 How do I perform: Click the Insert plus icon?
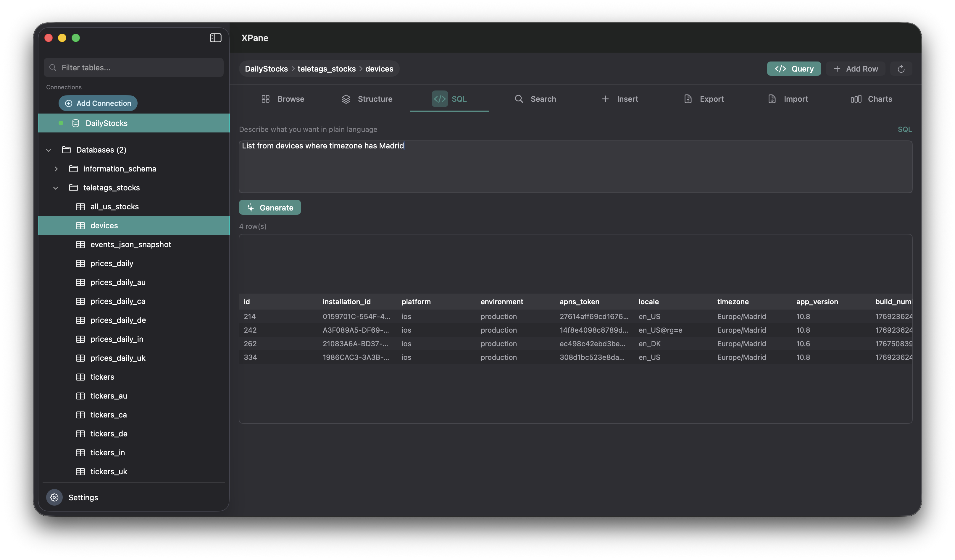pyautogui.click(x=606, y=99)
